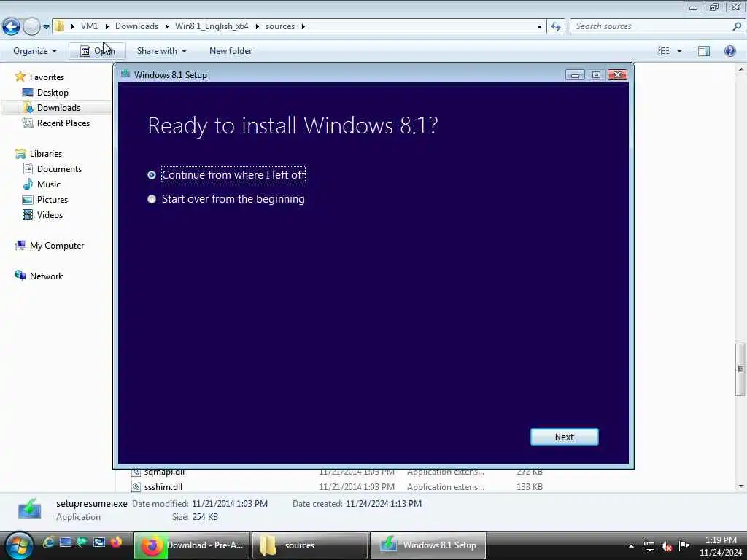Click Win8.1_English_x64 in address path
Viewport: 747px width, 560px height.
(x=212, y=26)
